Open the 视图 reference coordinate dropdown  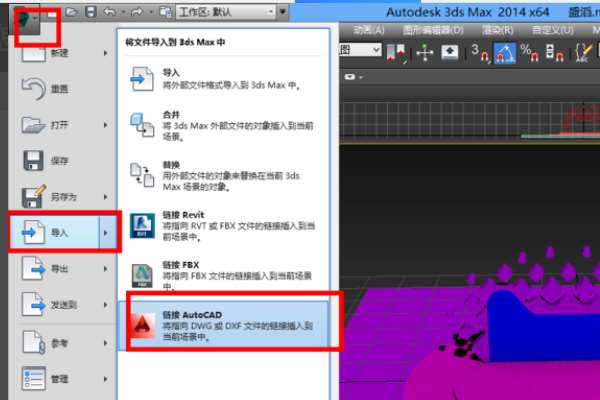(x=360, y=49)
